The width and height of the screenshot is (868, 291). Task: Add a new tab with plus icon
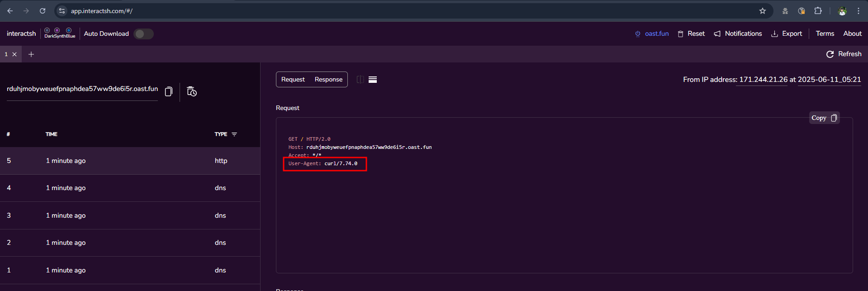pos(31,54)
